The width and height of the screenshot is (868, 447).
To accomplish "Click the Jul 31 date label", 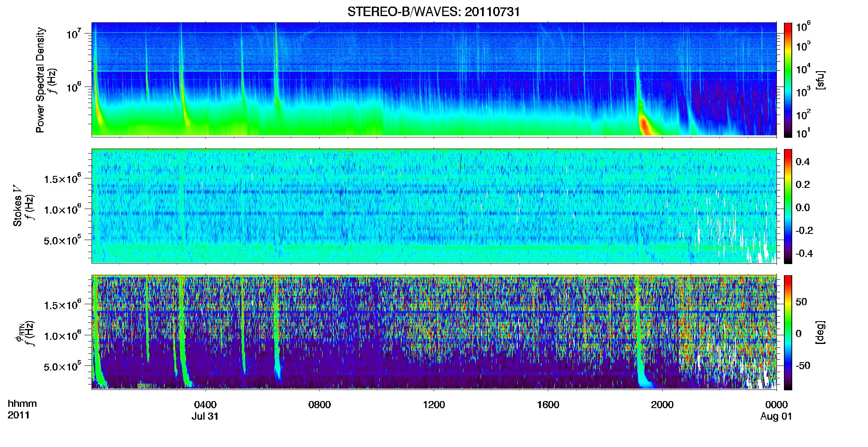I will 205,416.
